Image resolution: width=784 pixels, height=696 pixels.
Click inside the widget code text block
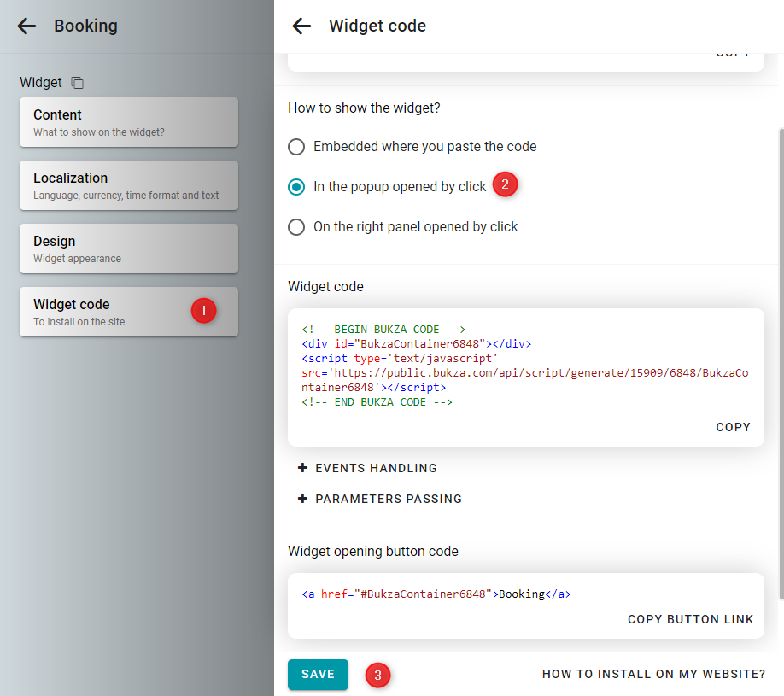coord(525,366)
